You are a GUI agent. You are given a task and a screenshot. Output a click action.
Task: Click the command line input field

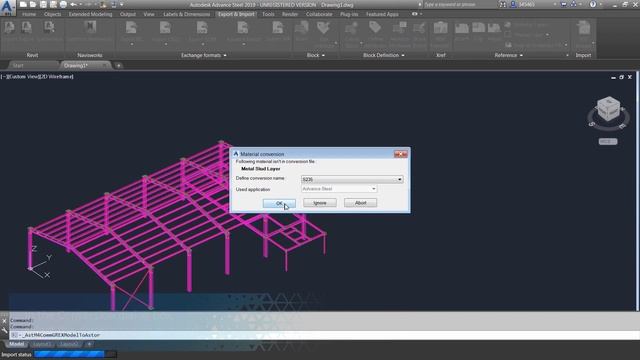(324, 335)
